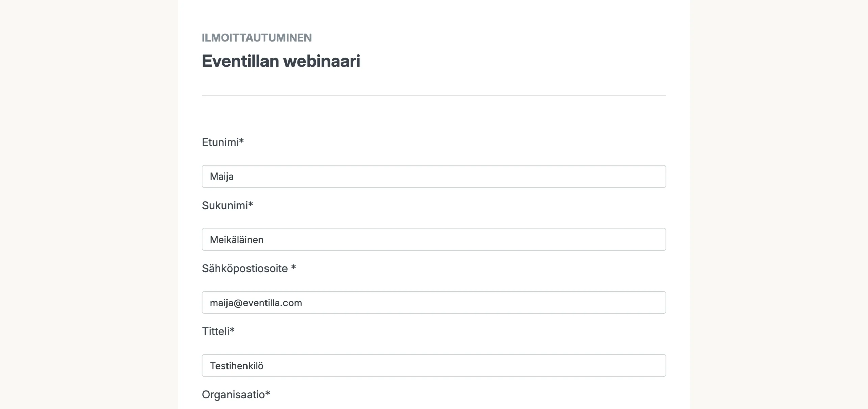Screen dimensions: 868x409
Task: Click the Sähköpostiosoite label text
Action: [245, 268]
